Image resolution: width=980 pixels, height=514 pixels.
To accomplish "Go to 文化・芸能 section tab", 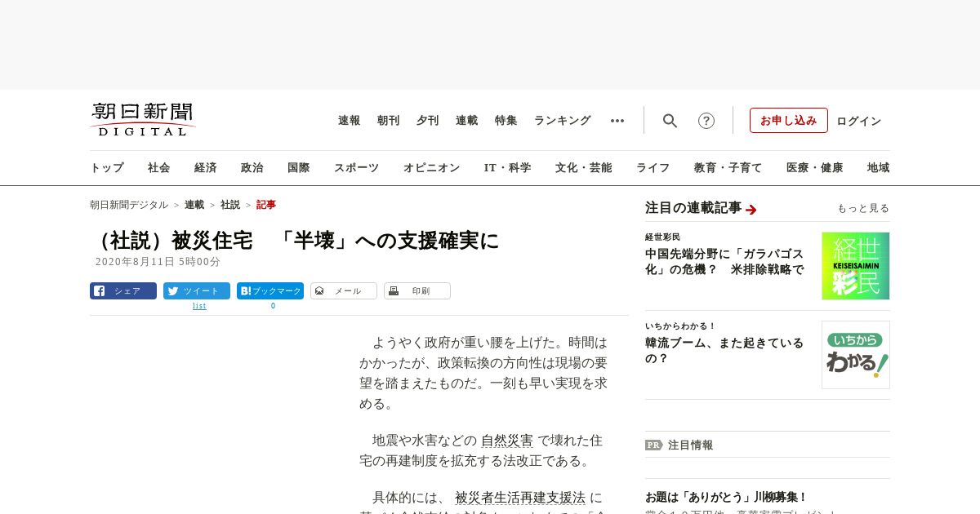I will point(584,168).
